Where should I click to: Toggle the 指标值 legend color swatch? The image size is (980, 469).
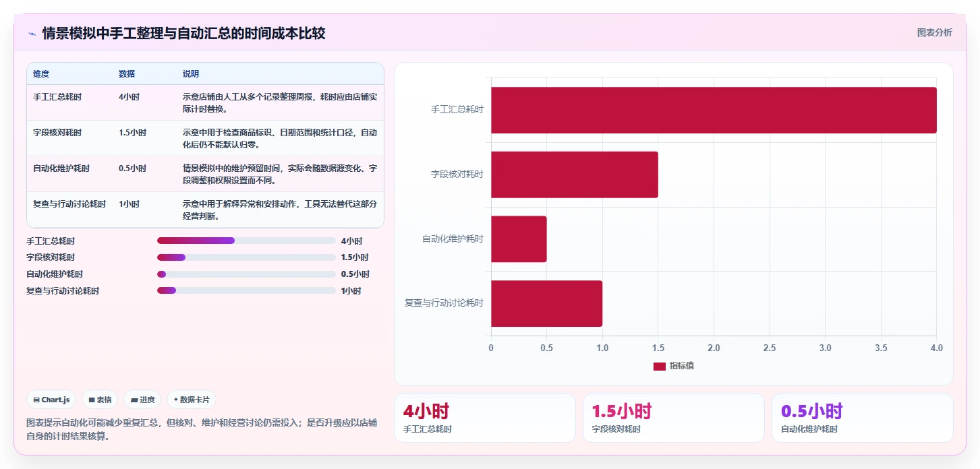660,366
